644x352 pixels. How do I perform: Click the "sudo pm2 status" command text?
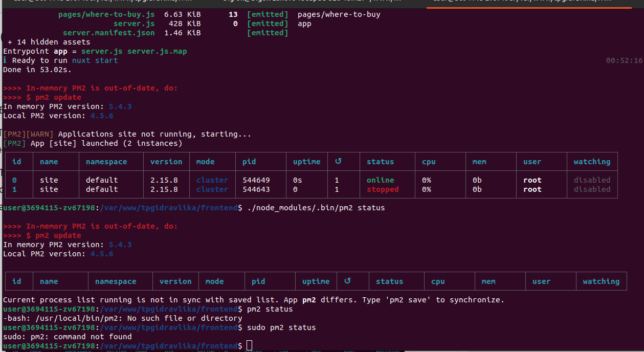281,327
